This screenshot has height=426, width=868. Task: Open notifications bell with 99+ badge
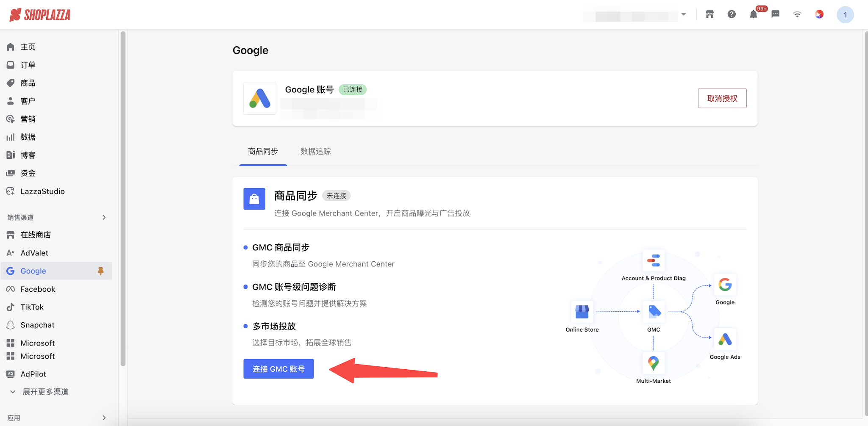click(754, 14)
